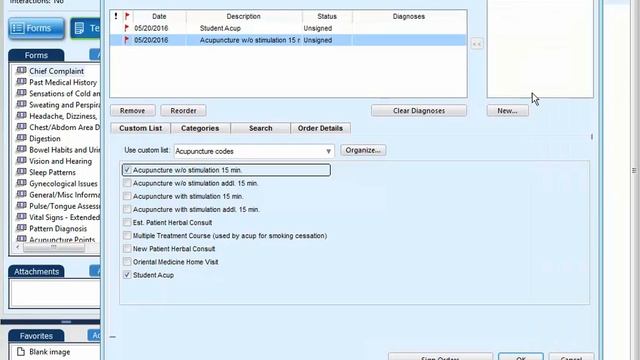
Task: Click the Blank image document icon
Action: [x=21, y=351]
